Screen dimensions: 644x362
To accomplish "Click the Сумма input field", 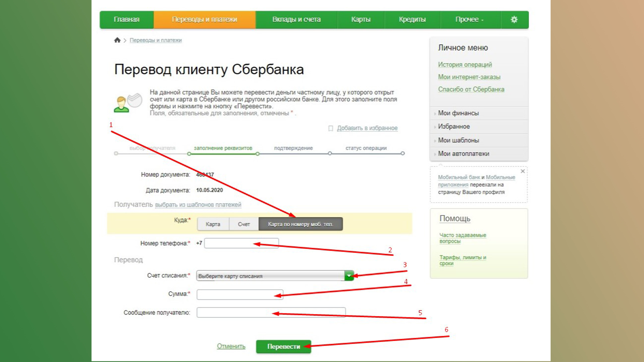I will (240, 295).
